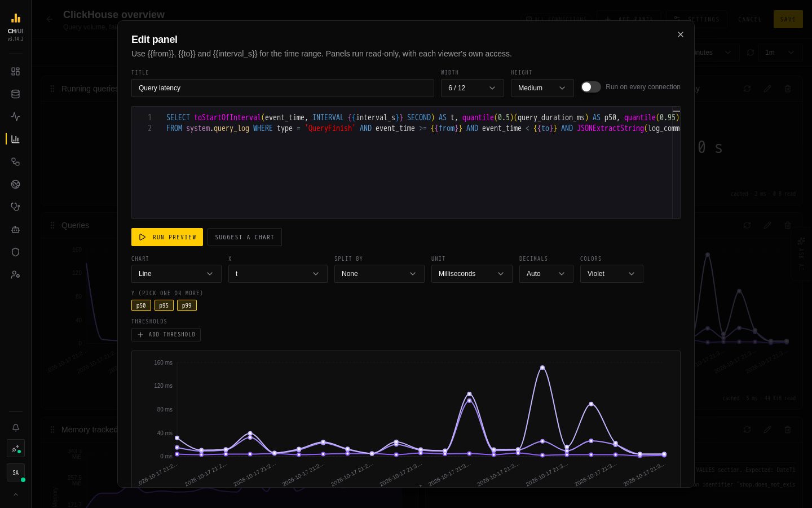This screenshot has width=812, height=508.
Task: Click the connection plug icon in sidebar
Action: click(15, 449)
